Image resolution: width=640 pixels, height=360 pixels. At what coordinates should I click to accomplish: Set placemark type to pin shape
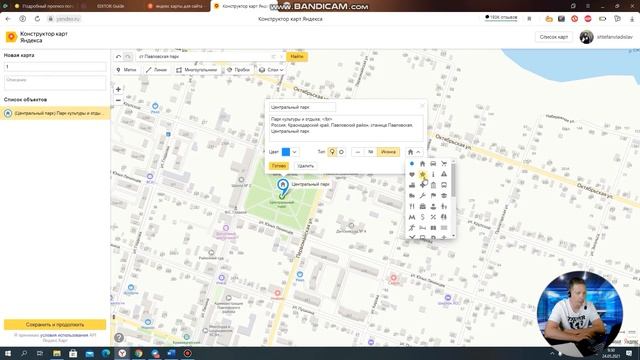tap(332, 152)
